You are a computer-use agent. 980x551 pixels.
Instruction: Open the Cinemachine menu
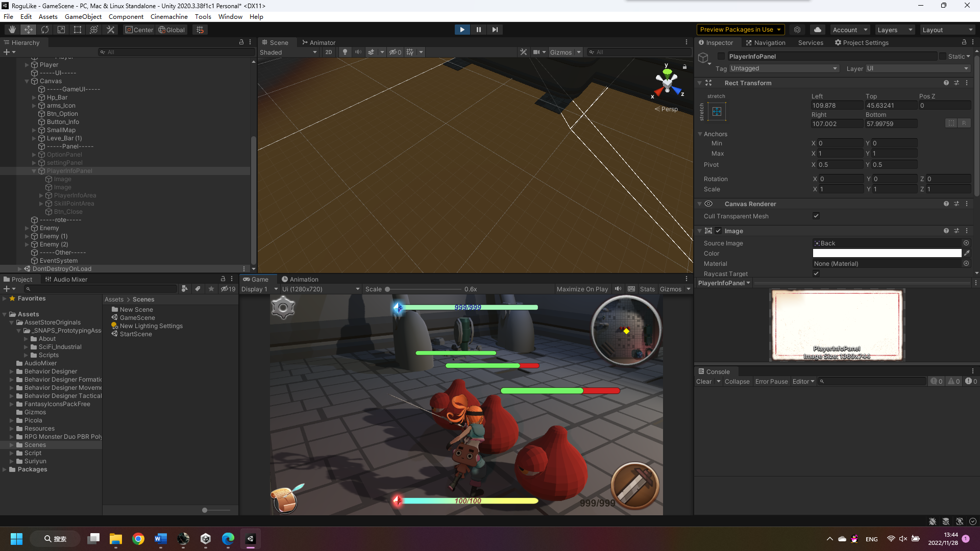tap(169, 16)
